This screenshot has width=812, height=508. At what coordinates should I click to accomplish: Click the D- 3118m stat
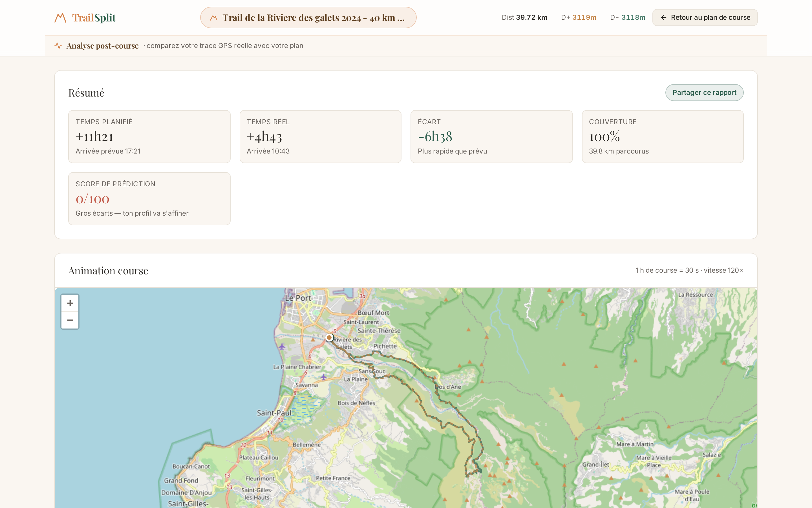(x=627, y=17)
